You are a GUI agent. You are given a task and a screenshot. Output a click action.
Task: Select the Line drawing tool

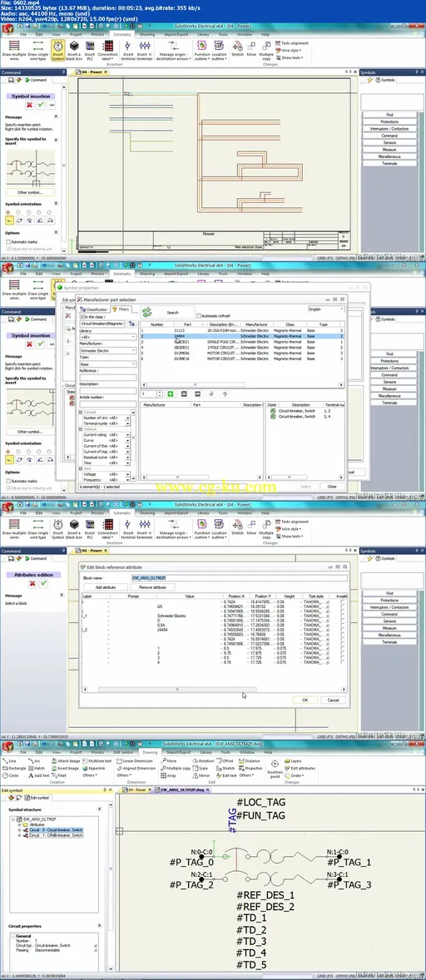[11, 760]
